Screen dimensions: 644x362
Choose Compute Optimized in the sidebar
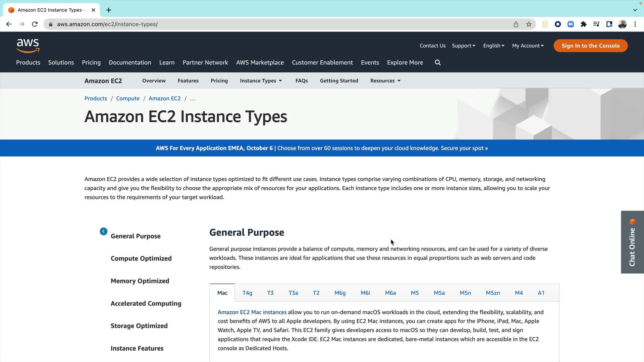(x=141, y=258)
